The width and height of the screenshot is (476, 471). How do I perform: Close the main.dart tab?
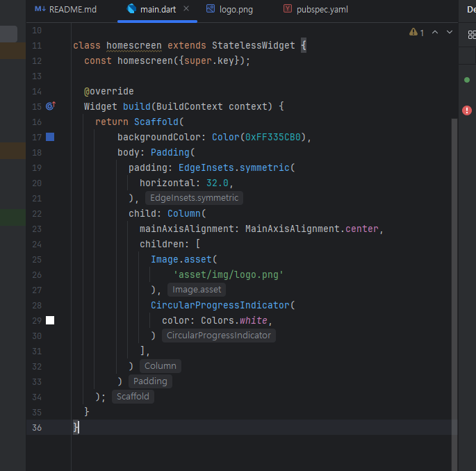pos(186,9)
